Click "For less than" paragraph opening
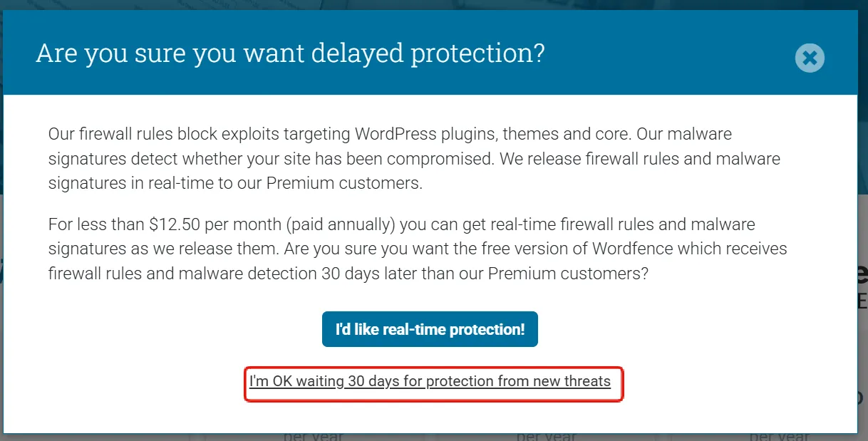 (x=96, y=224)
